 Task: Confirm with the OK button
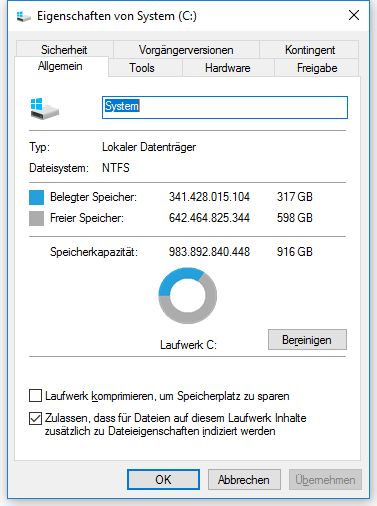[x=163, y=480]
